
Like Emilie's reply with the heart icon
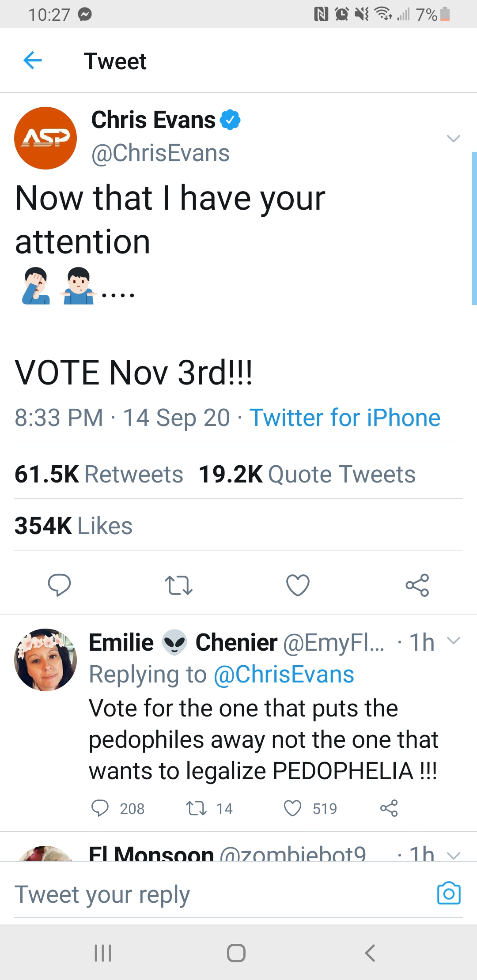pyautogui.click(x=293, y=808)
